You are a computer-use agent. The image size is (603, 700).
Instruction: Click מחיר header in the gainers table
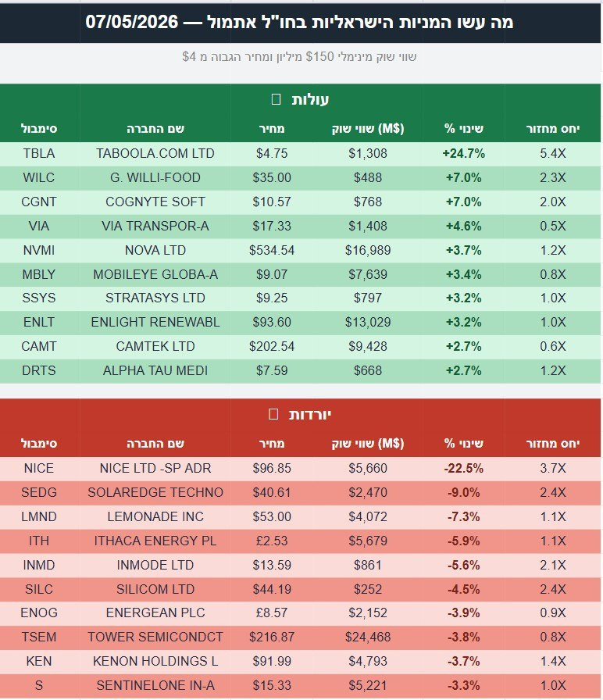click(271, 129)
